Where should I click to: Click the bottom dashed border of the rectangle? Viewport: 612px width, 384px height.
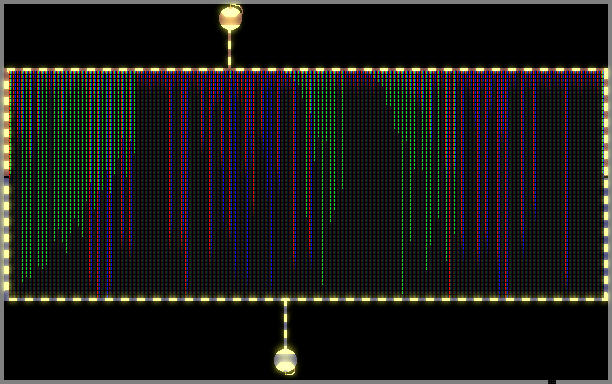point(307,299)
